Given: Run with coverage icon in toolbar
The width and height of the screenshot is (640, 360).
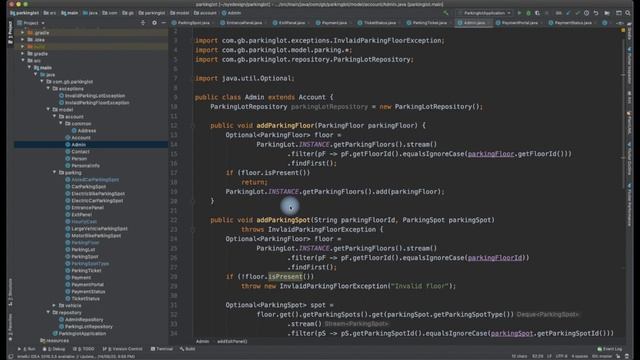Looking at the screenshot, I should (537, 13).
